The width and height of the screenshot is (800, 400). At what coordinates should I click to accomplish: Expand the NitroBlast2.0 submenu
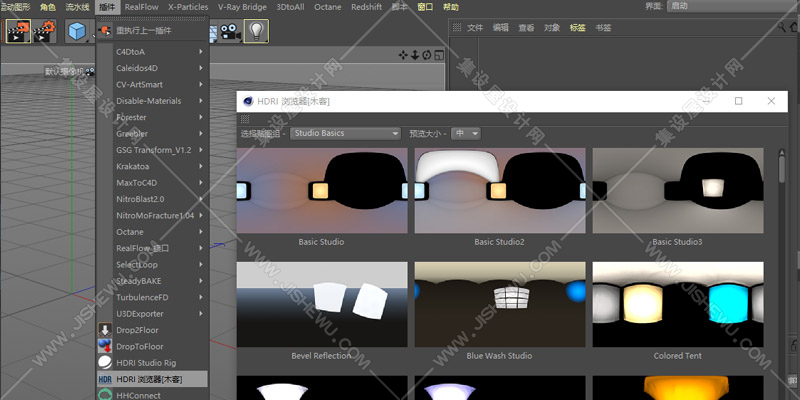[152, 199]
